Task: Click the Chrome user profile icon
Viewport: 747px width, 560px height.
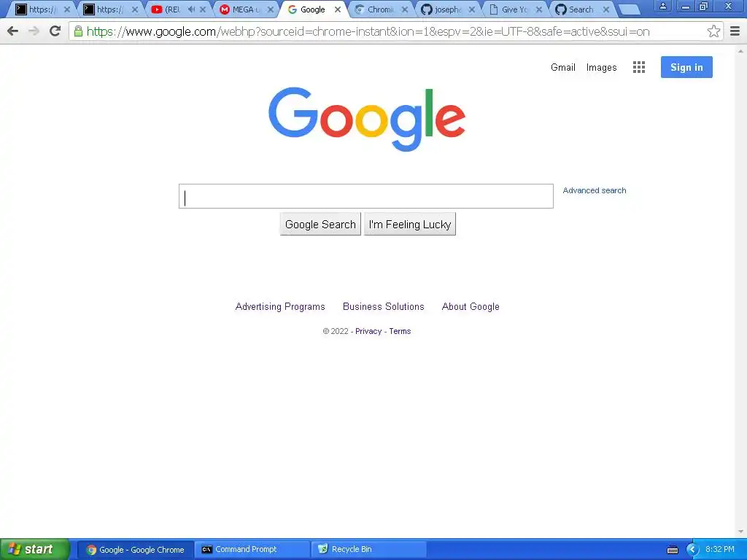Action: point(662,6)
